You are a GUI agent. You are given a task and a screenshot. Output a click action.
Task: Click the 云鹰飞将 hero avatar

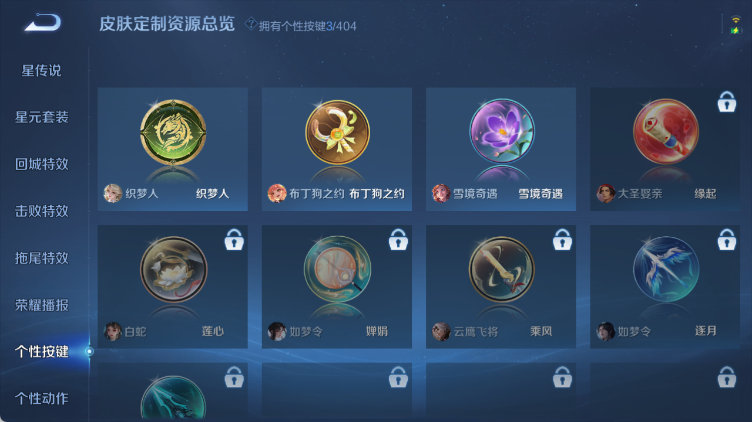tap(441, 331)
